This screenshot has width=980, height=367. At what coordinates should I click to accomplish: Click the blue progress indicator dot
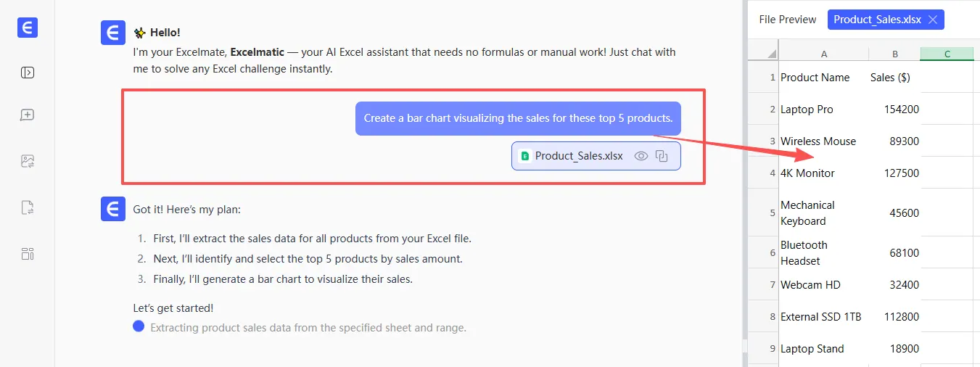[139, 326]
